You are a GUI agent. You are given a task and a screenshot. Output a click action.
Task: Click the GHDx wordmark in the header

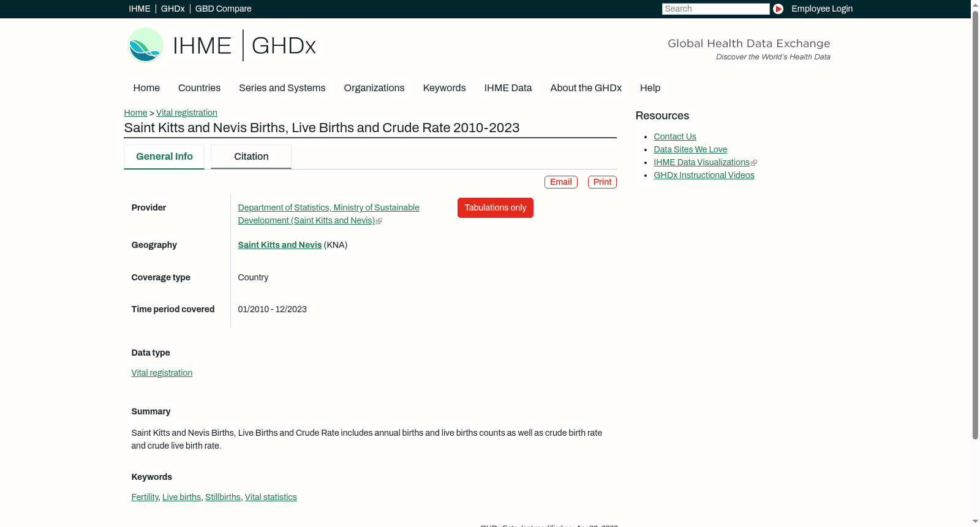(284, 46)
